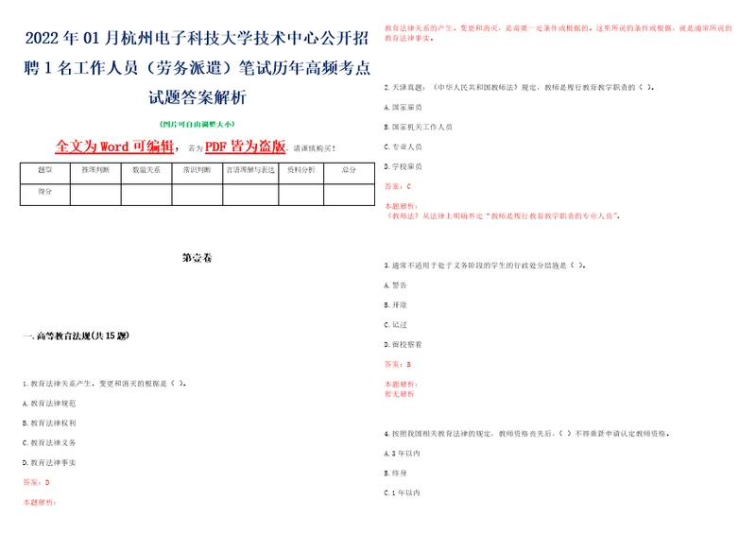This screenshot has width=756, height=534.
Task: Select the '第壹卷' heading
Action: [x=197, y=258]
